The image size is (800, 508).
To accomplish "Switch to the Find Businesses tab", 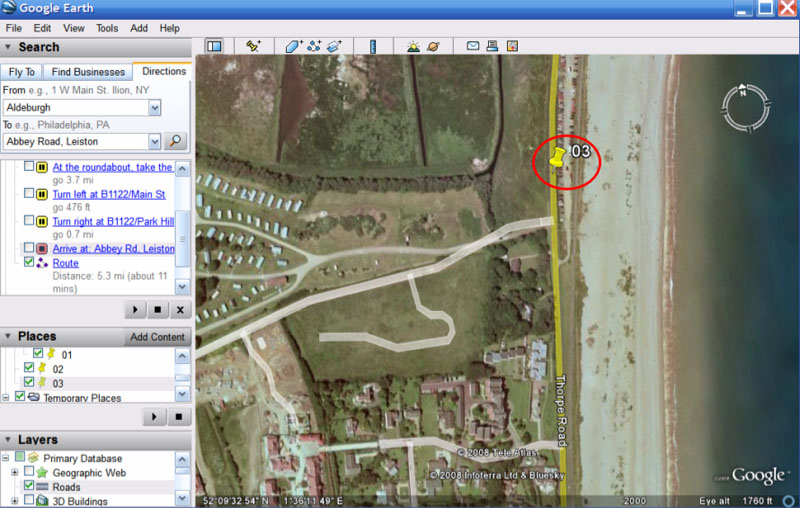I will tap(88, 72).
